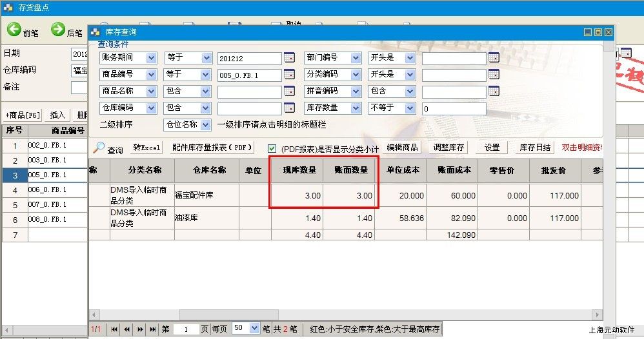Open picker icon beside 拼音编码 value field
Viewport: 644px width, 339px height.
click(x=494, y=91)
